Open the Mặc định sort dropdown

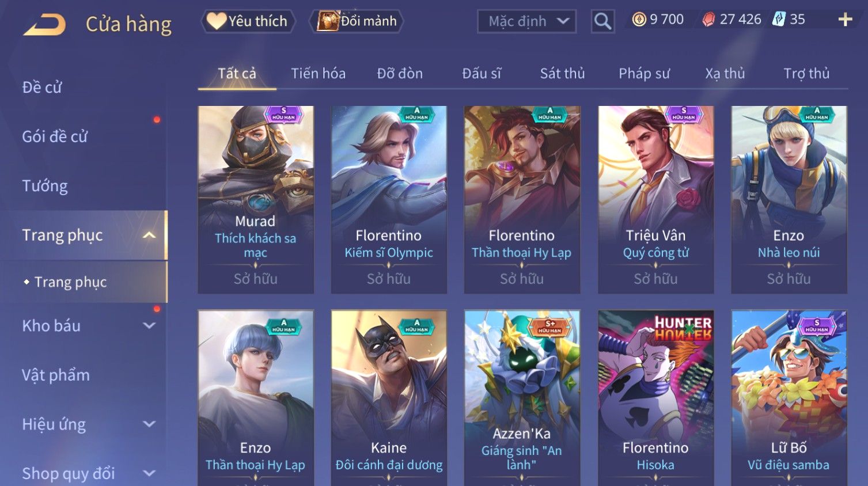526,22
